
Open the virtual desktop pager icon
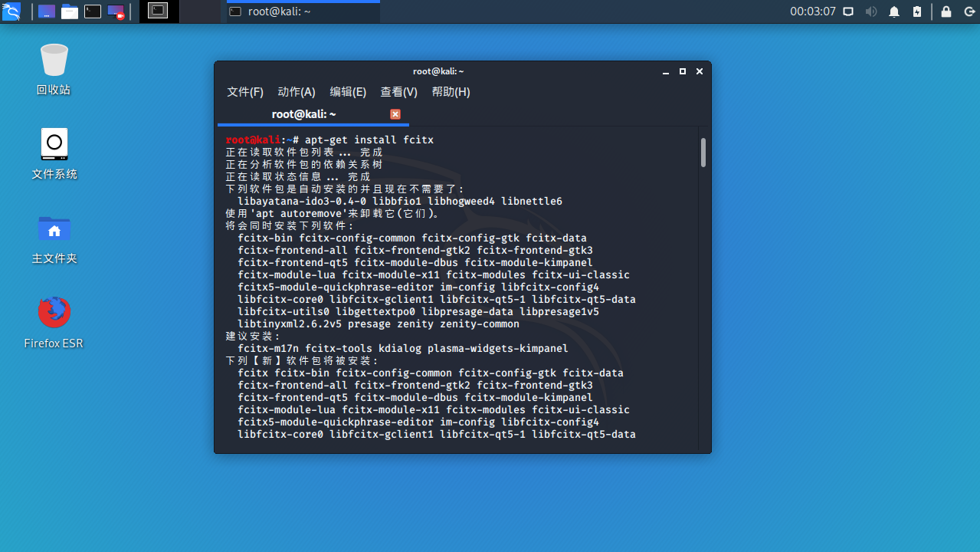157,11
